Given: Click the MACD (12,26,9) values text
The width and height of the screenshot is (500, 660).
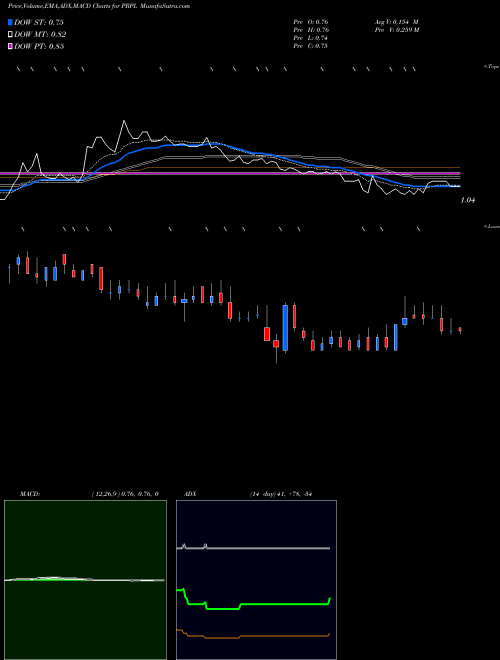Looking at the screenshot, I should click(x=125, y=494).
